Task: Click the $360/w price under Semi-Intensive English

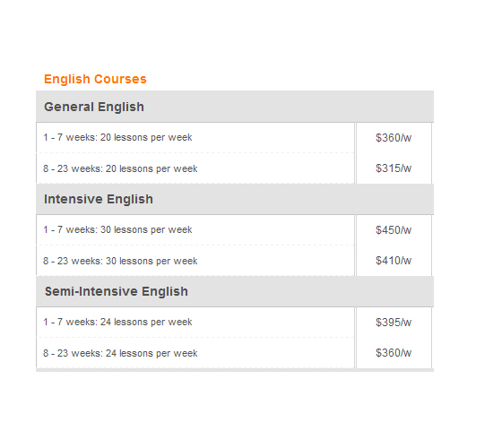Action: (394, 353)
